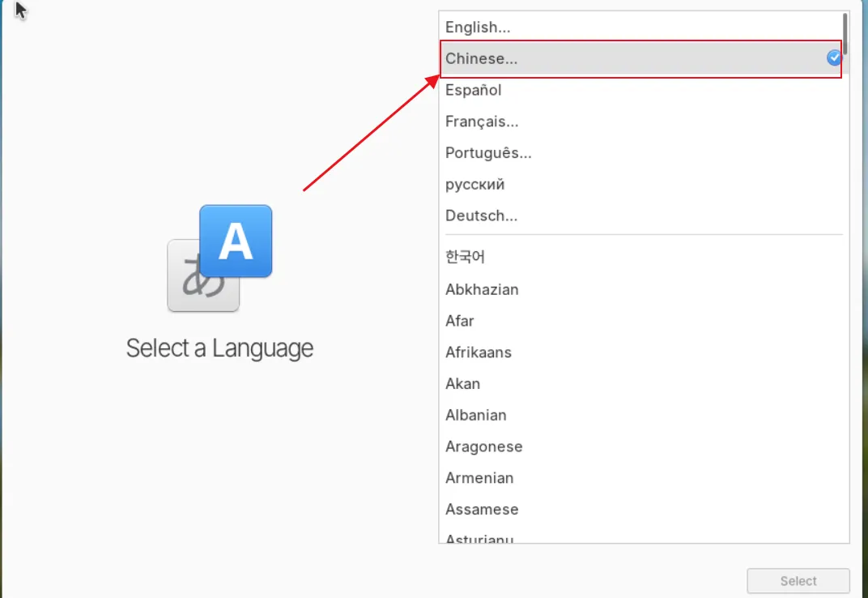Pick Albanian language entry
Viewport: 868px width, 598px height.
coord(476,415)
